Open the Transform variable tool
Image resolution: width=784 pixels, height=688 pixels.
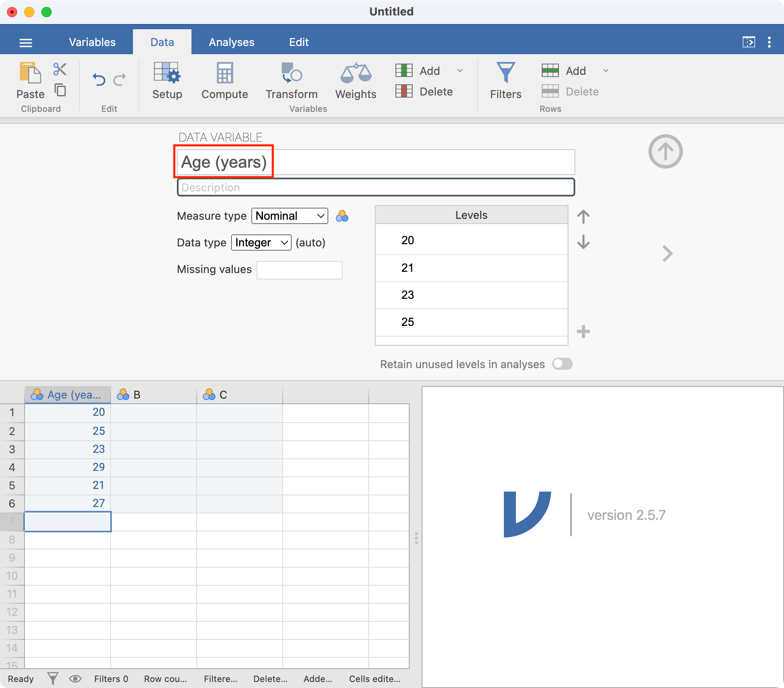[291, 73]
